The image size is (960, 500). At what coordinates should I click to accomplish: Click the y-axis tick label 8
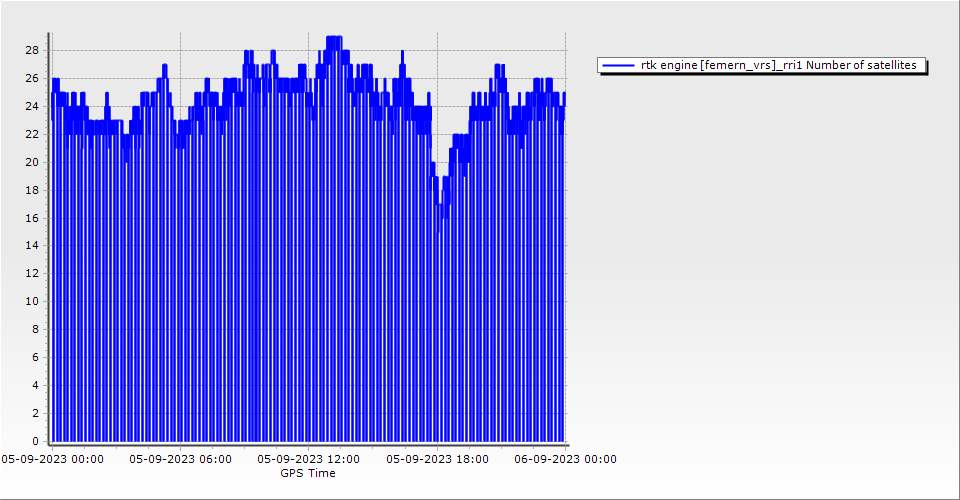(35, 329)
